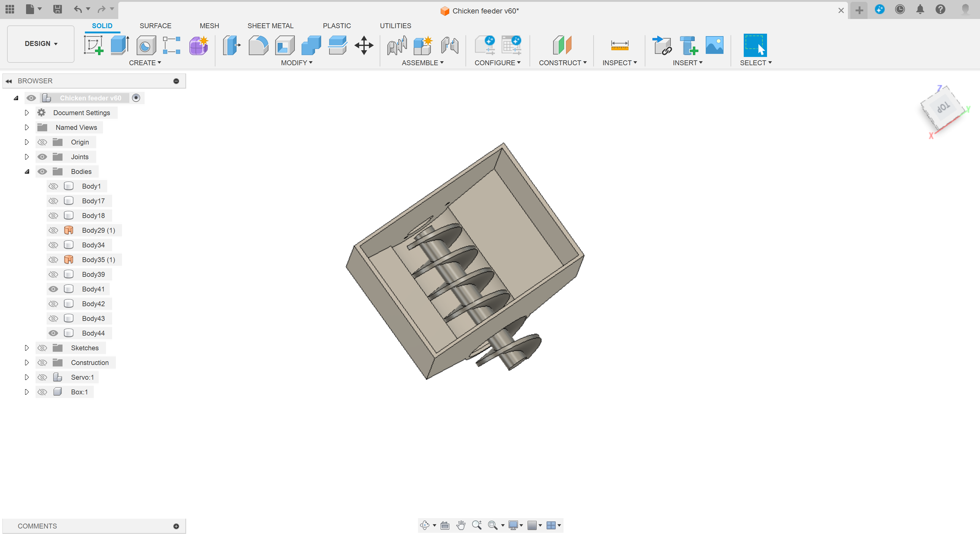
Task: Hide the Joints folder
Action: click(x=42, y=156)
